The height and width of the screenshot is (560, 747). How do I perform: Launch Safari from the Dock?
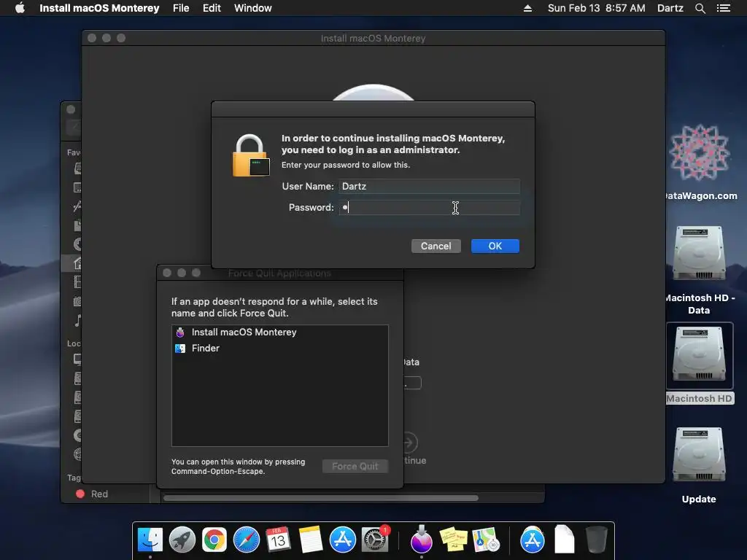click(x=247, y=540)
